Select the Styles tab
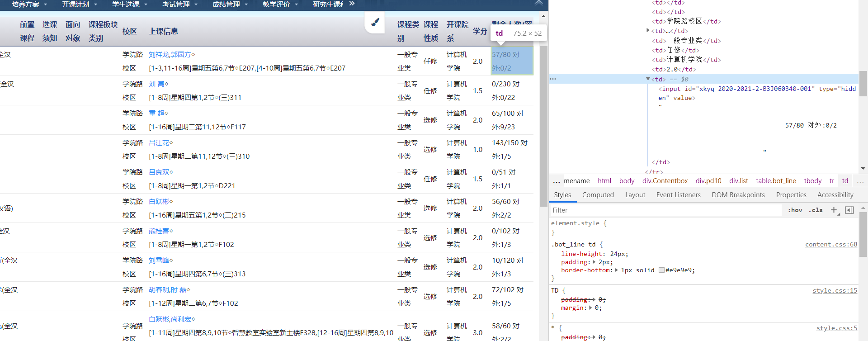The image size is (868, 341). coord(562,195)
